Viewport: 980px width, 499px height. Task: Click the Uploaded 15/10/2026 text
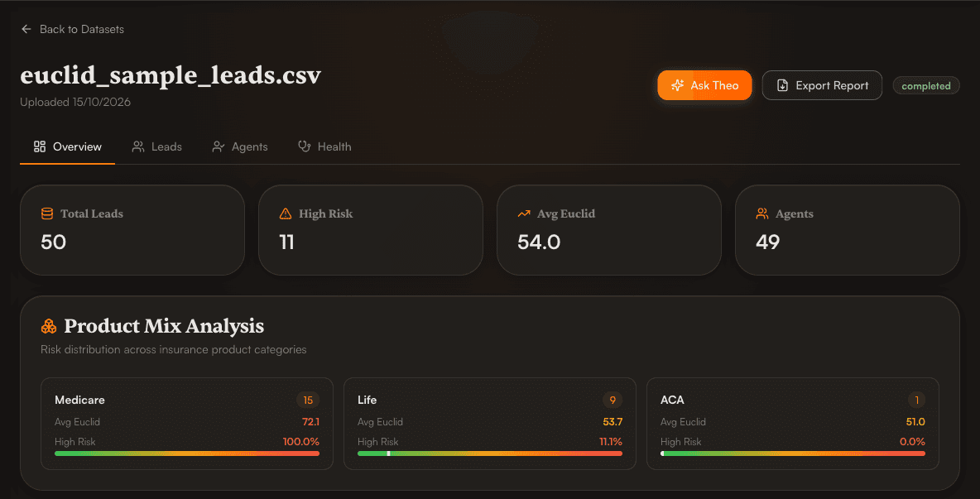(75, 102)
